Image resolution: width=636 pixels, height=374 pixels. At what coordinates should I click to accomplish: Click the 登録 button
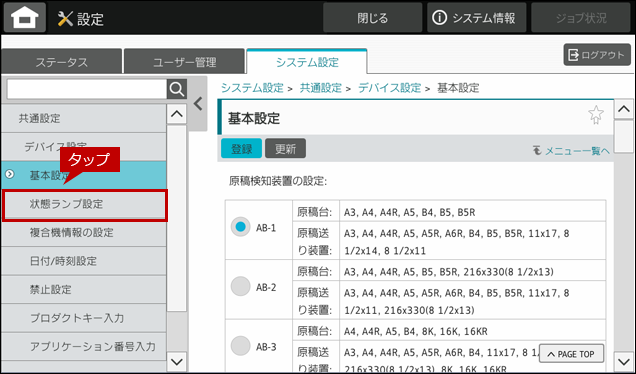click(x=241, y=148)
